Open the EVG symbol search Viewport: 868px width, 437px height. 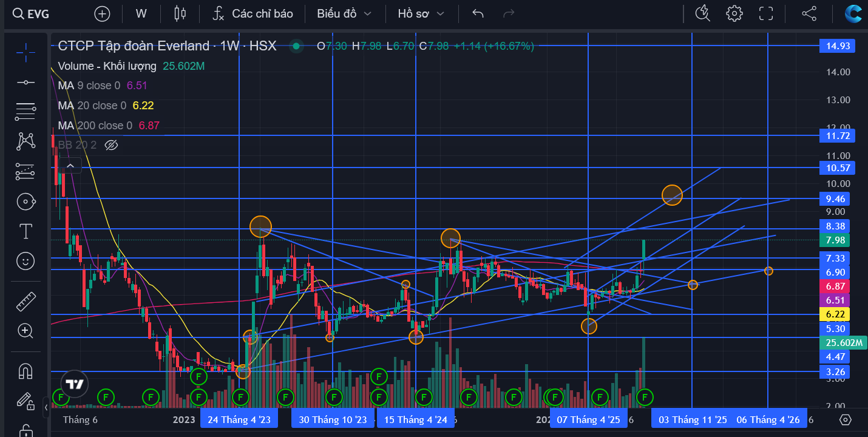point(32,13)
